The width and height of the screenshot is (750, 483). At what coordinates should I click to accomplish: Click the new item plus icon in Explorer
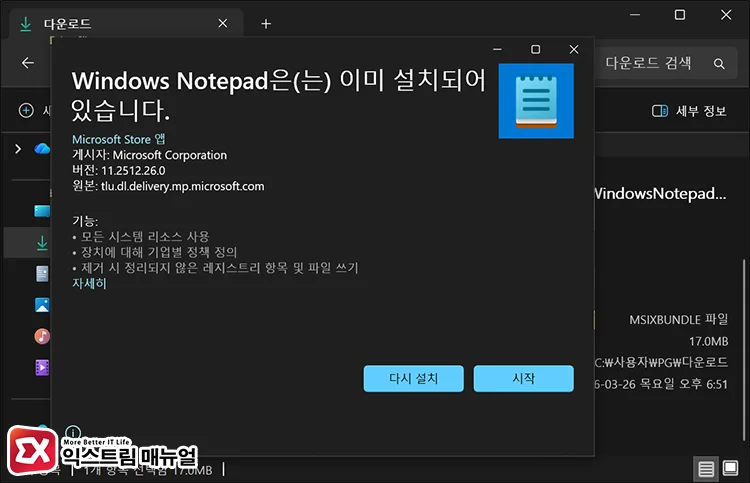tap(26, 110)
